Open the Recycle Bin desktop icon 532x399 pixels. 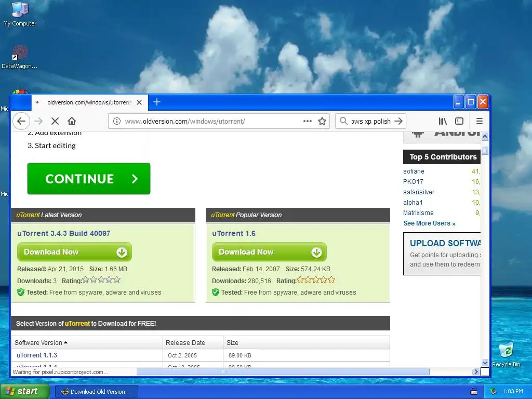(506, 354)
